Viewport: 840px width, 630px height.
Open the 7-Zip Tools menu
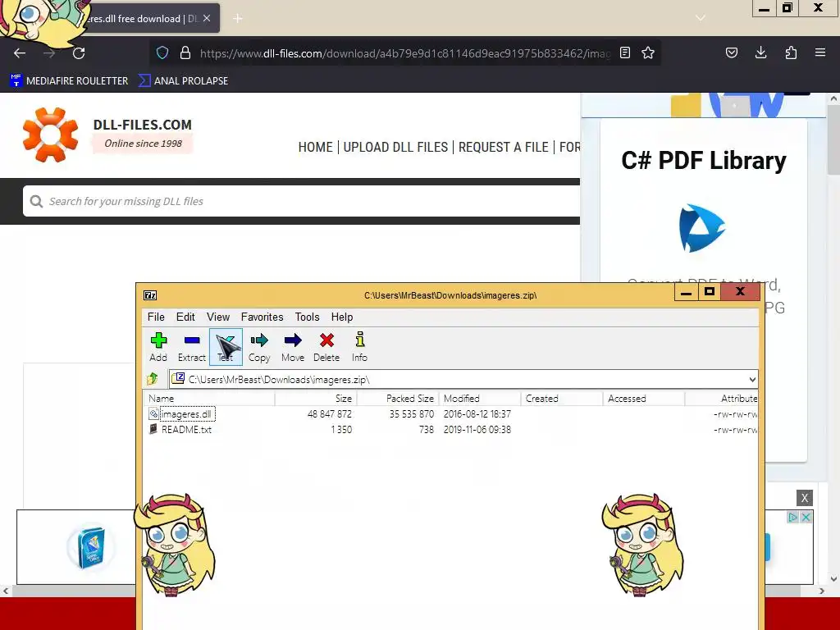click(x=307, y=317)
